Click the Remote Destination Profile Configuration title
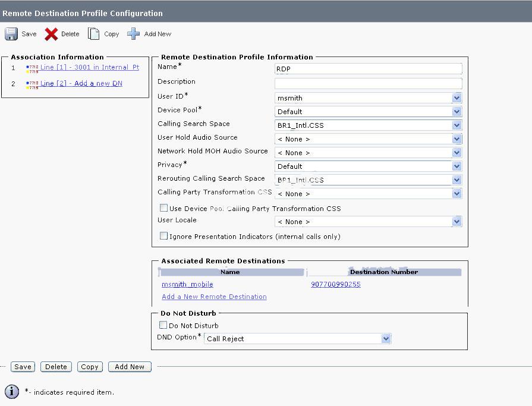 pos(83,13)
